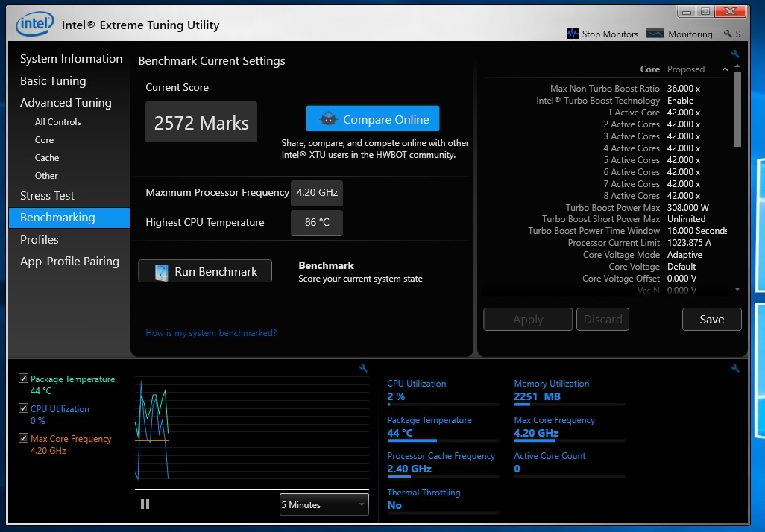Toggle the CPU Utilization checkbox
765x532 pixels.
click(24, 408)
